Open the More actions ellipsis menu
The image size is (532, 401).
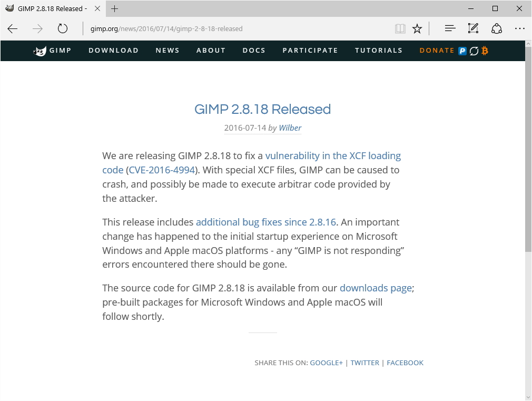[520, 29]
